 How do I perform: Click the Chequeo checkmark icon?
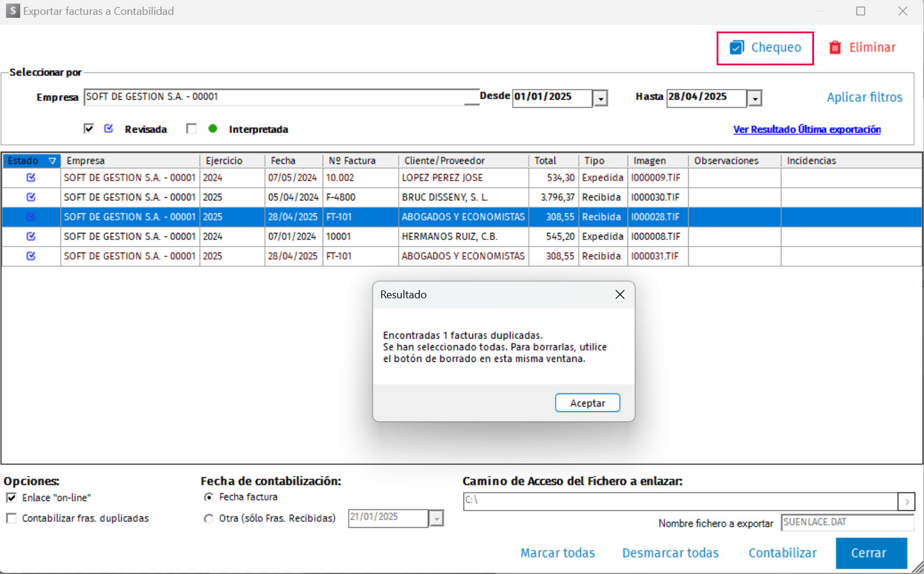click(x=737, y=48)
